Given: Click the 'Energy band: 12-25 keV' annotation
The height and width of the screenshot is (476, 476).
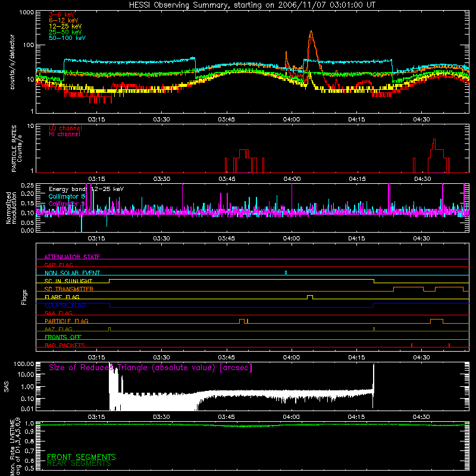Looking at the screenshot, I should (x=86, y=189).
